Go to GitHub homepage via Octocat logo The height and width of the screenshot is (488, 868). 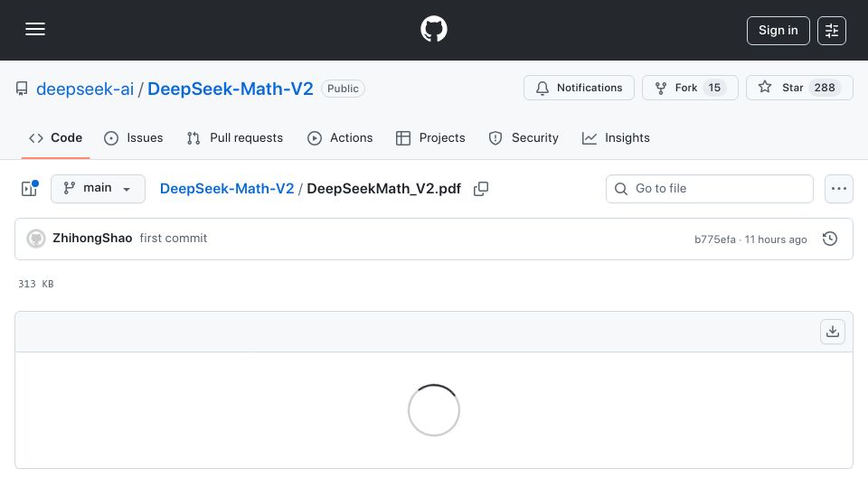[433, 29]
